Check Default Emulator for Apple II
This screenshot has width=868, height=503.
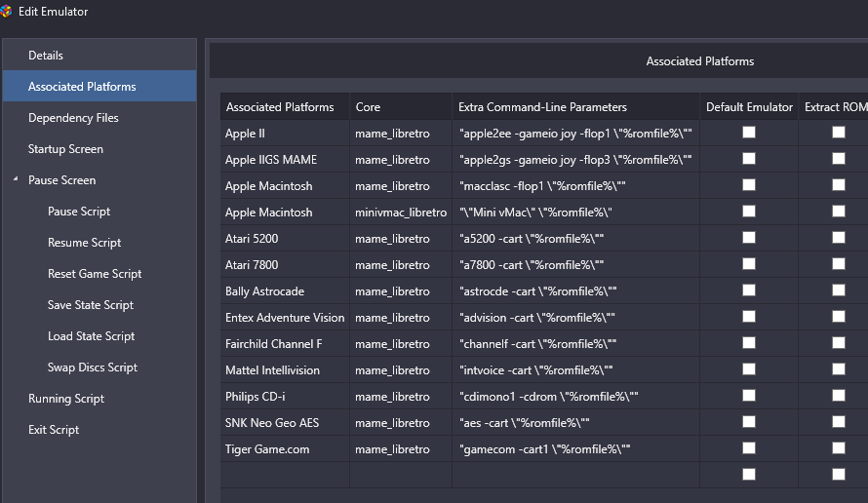(749, 133)
